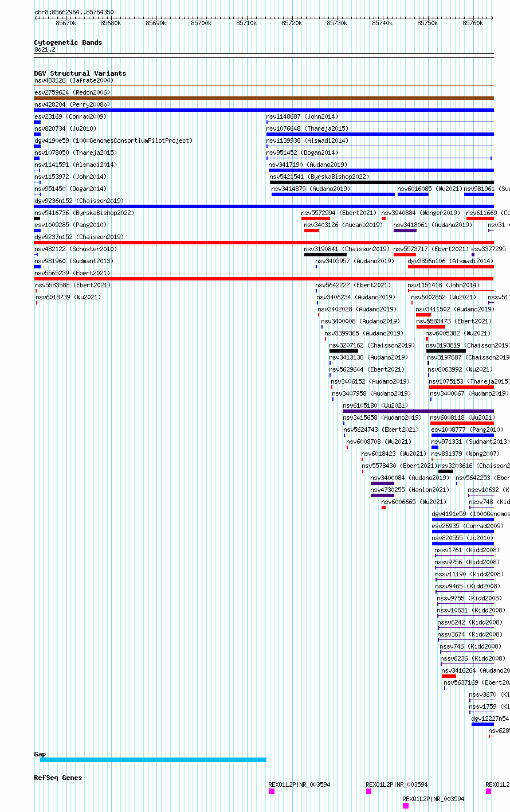Select variant label esv23169 (Conrad2009)
Image resolution: width=510 pixels, height=812 pixels.
coord(70,116)
